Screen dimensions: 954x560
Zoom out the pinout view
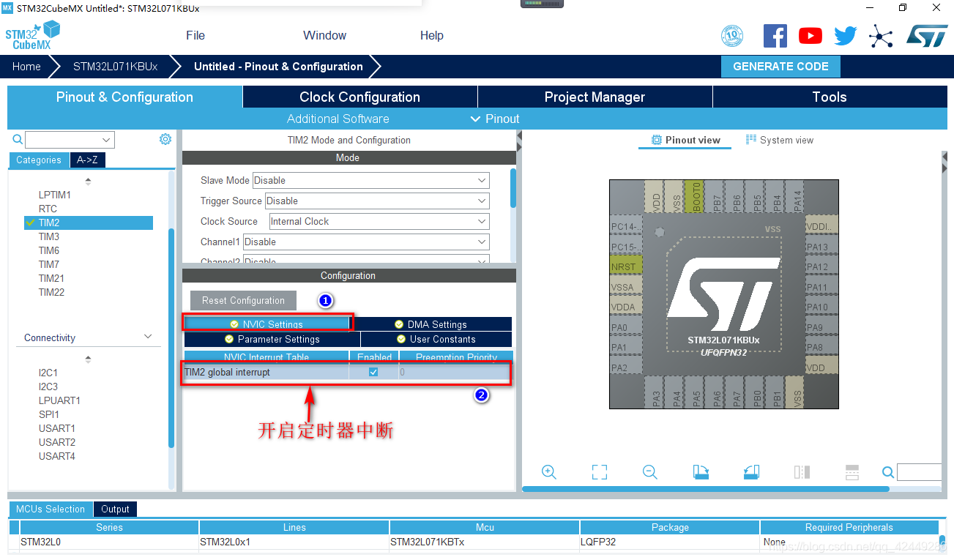click(650, 472)
